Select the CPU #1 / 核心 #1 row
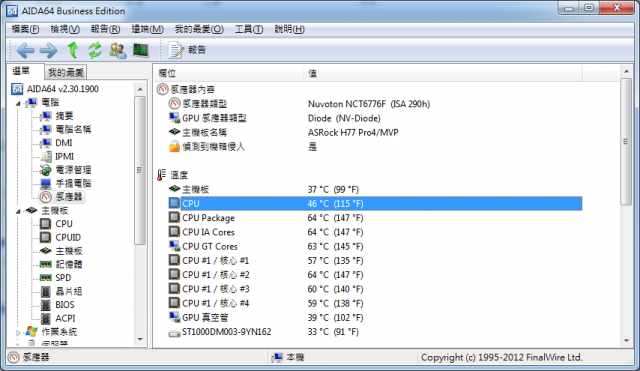This screenshot has width=640, height=371. point(376,260)
